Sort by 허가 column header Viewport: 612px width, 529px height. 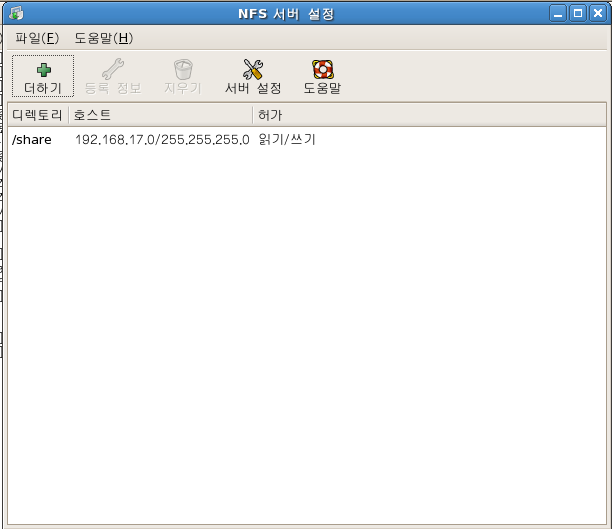(429, 115)
